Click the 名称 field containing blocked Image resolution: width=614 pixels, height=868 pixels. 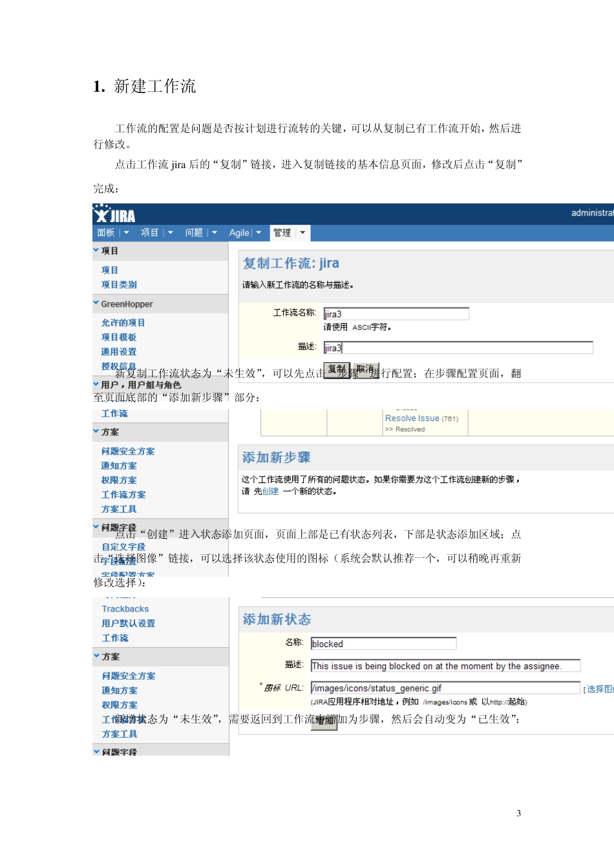pyautogui.click(x=383, y=644)
